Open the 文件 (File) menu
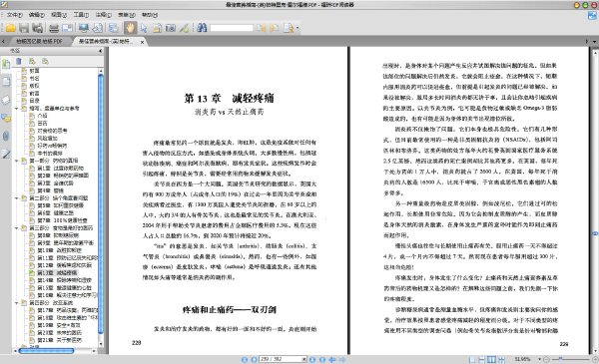The height and width of the screenshot is (364, 599). [x=14, y=15]
